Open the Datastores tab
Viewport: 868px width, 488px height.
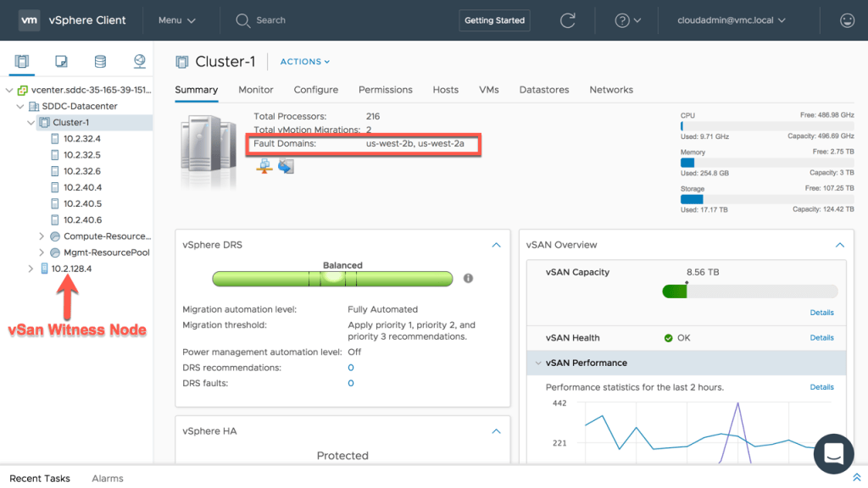click(x=544, y=90)
